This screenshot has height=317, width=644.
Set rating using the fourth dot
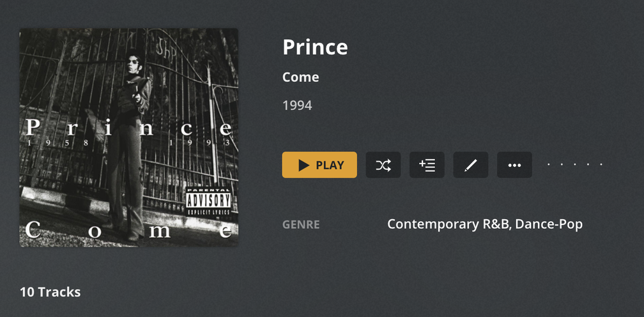coord(588,165)
